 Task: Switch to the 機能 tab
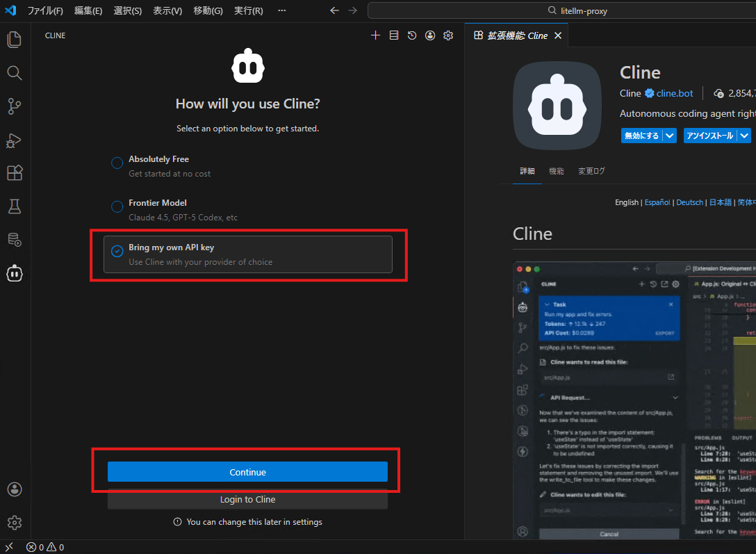coord(557,171)
